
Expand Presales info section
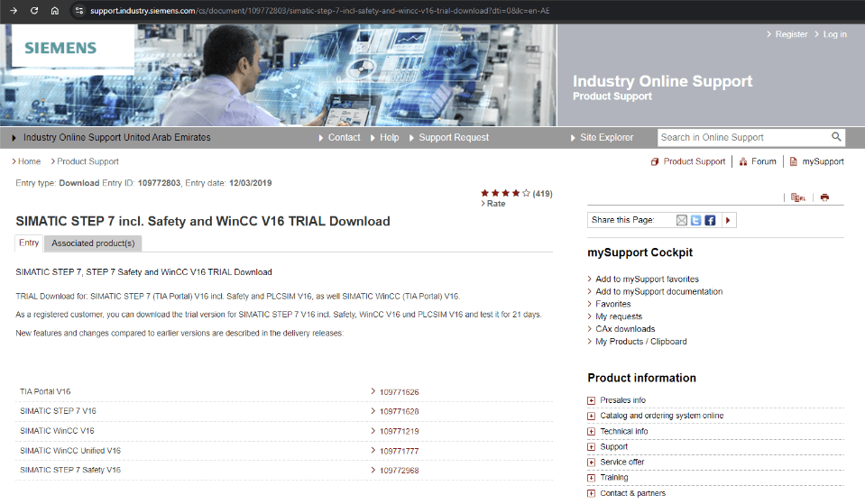(592, 400)
